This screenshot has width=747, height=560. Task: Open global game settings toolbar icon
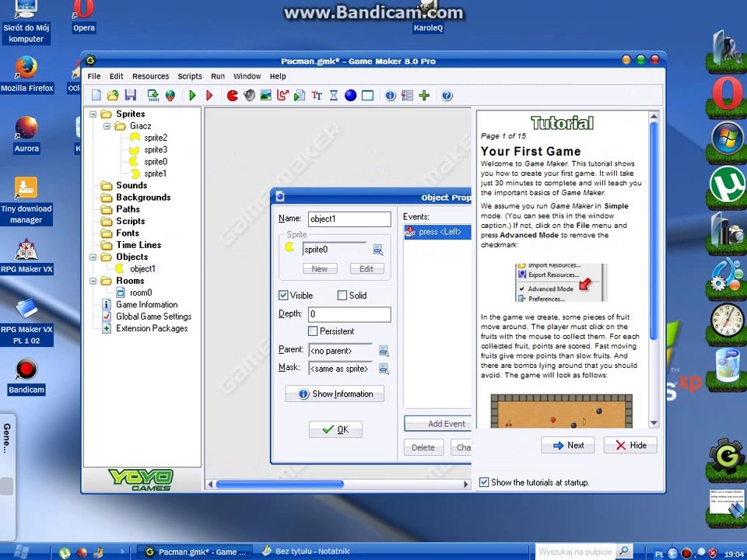point(407,95)
